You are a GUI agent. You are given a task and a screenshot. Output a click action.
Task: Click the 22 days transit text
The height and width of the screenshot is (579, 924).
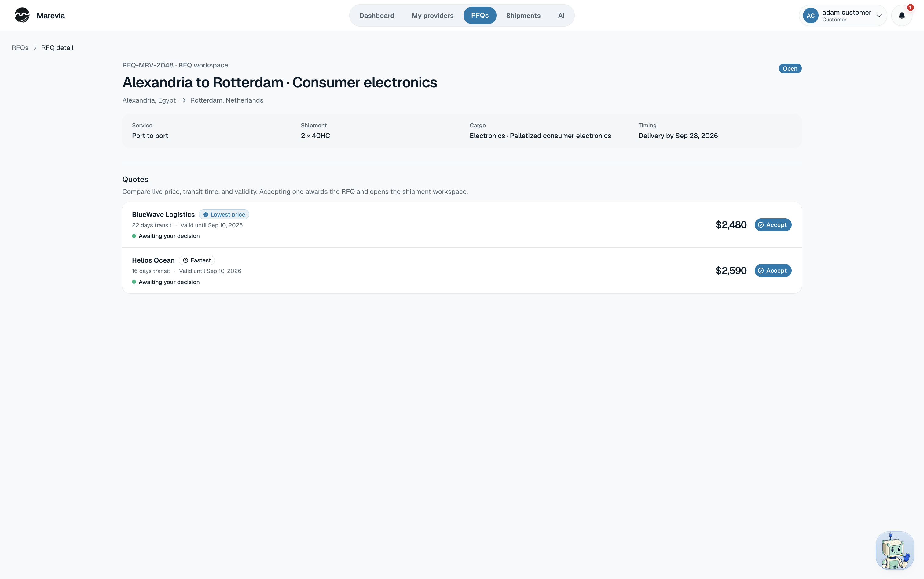(x=152, y=225)
